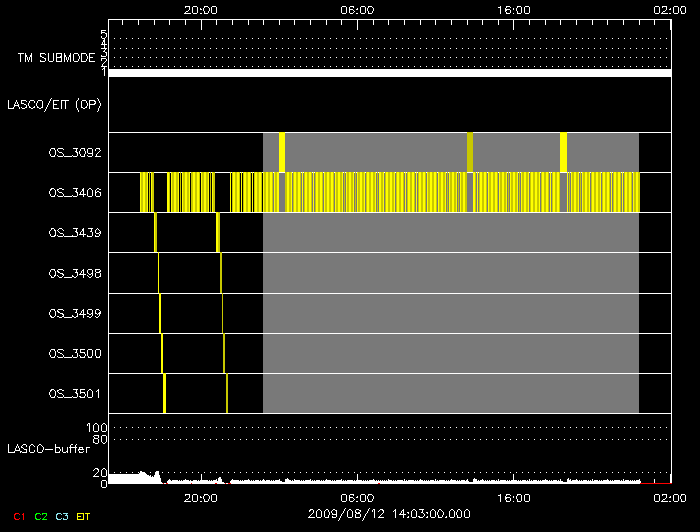
Task: Click the OS_3499 row label
Action: (74, 313)
